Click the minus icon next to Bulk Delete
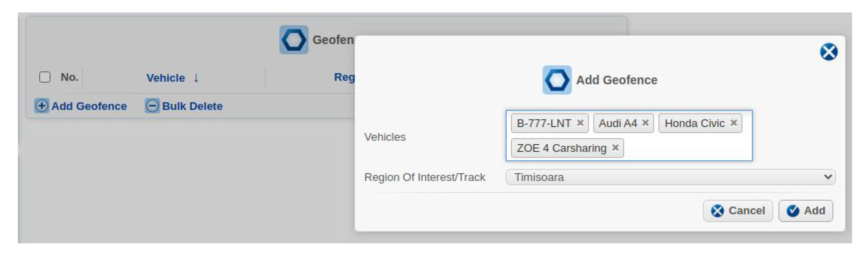868x253 pixels. pos(152,106)
